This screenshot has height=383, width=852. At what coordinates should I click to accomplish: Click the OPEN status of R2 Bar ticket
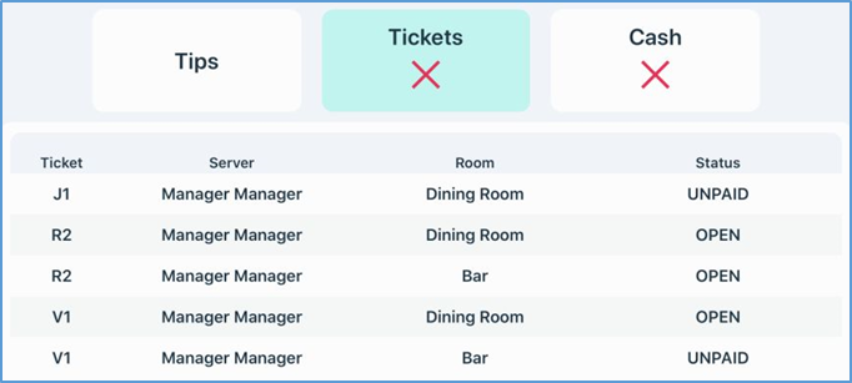[x=718, y=276]
